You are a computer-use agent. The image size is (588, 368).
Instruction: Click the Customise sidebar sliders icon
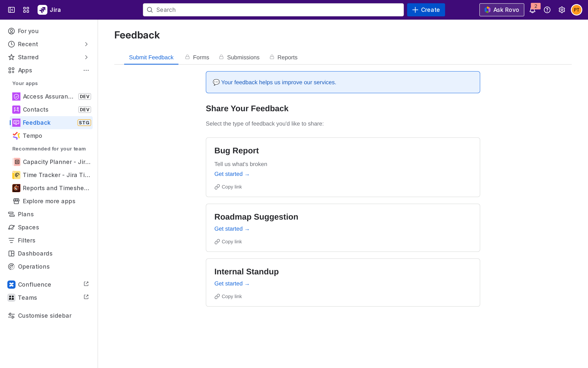(11, 316)
